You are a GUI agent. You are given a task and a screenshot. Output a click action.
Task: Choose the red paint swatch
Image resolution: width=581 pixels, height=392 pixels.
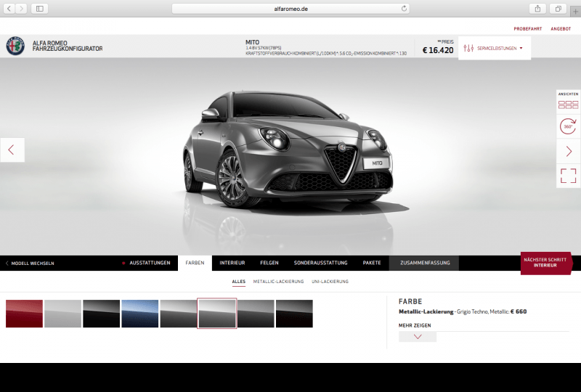[24, 314]
